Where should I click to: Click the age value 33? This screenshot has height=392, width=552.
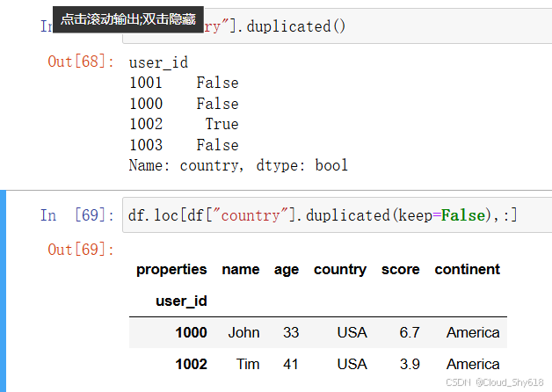(291, 332)
